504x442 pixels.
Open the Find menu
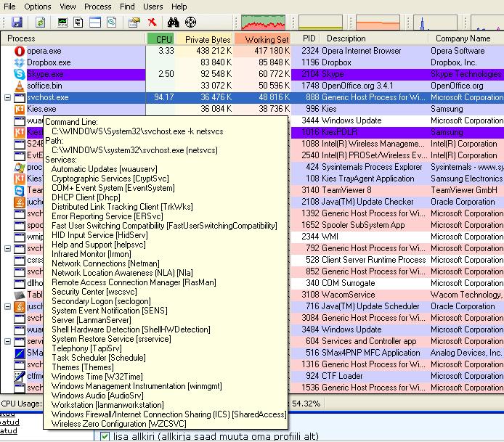(127, 7)
